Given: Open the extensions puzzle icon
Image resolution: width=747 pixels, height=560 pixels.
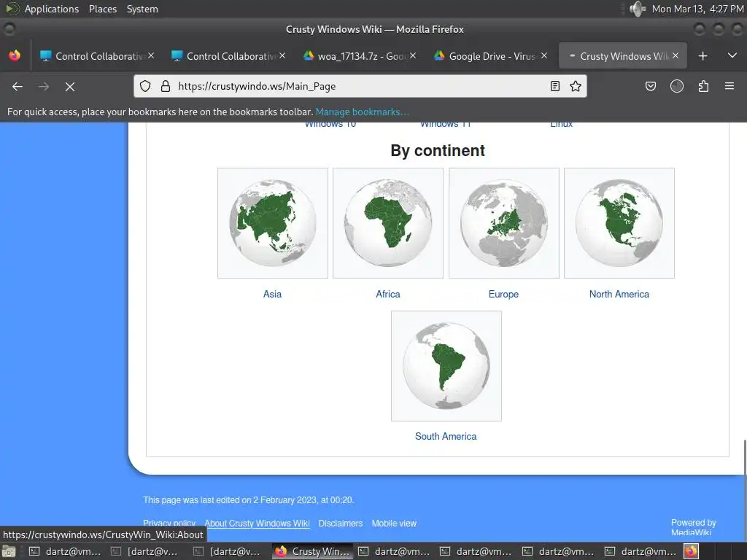Looking at the screenshot, I should (x=703, y=86).
